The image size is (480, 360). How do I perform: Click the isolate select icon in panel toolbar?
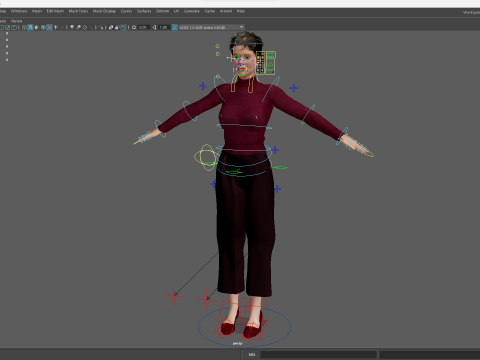pyautogui.click(x=101, y=27)
